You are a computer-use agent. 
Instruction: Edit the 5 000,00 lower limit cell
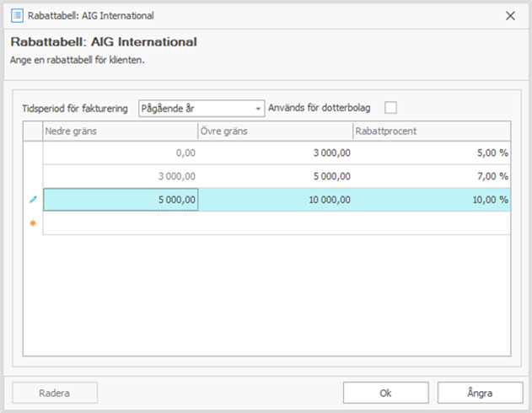[x=121, y=200]
